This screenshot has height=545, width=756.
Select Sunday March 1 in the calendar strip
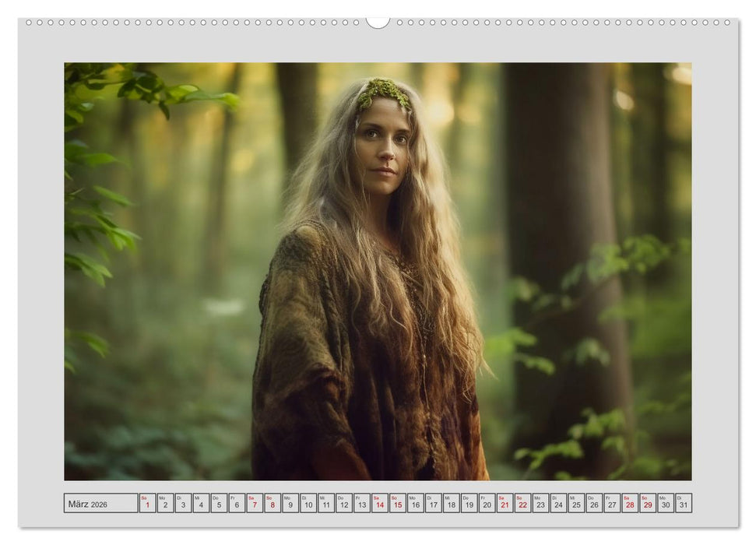(147, 503)
